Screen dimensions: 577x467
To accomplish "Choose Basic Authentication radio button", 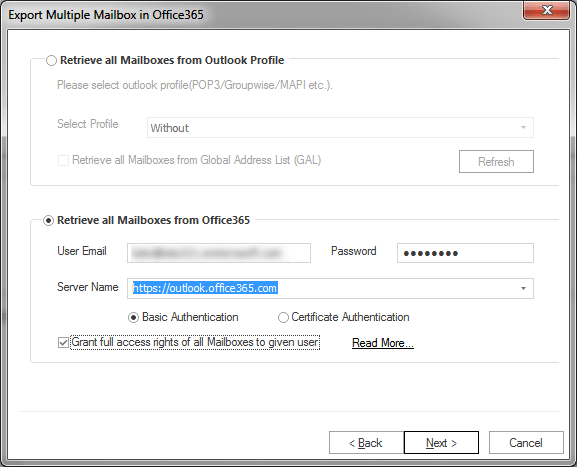I will click(x=133, y=317).
